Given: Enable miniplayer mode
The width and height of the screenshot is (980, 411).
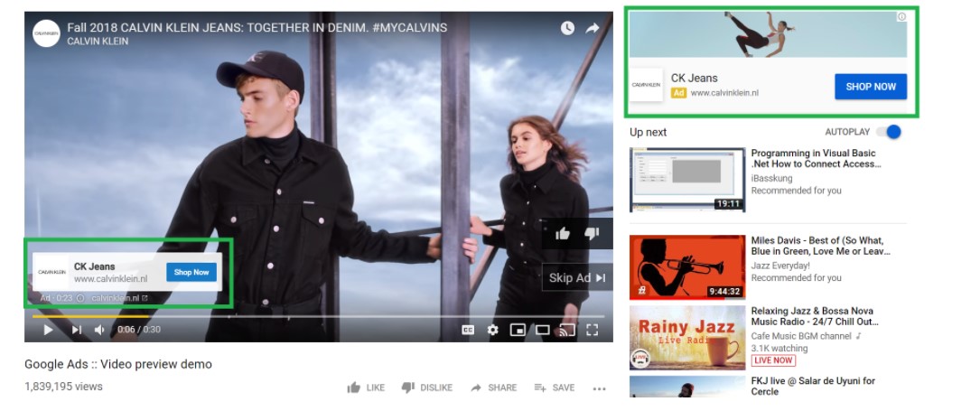Looking at the screenshot, I should [518, 330].
